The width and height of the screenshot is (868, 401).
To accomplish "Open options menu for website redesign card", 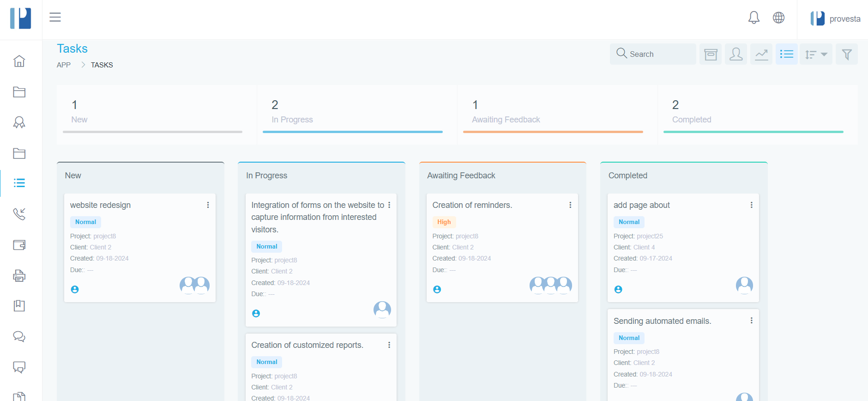I will [x=208, y=205].
